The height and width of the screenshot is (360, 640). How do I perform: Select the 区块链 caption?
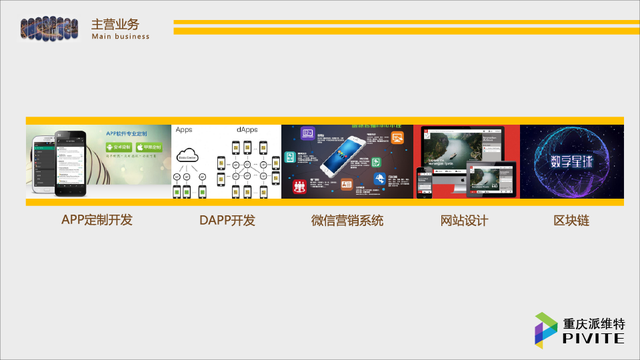click(571, 221)
